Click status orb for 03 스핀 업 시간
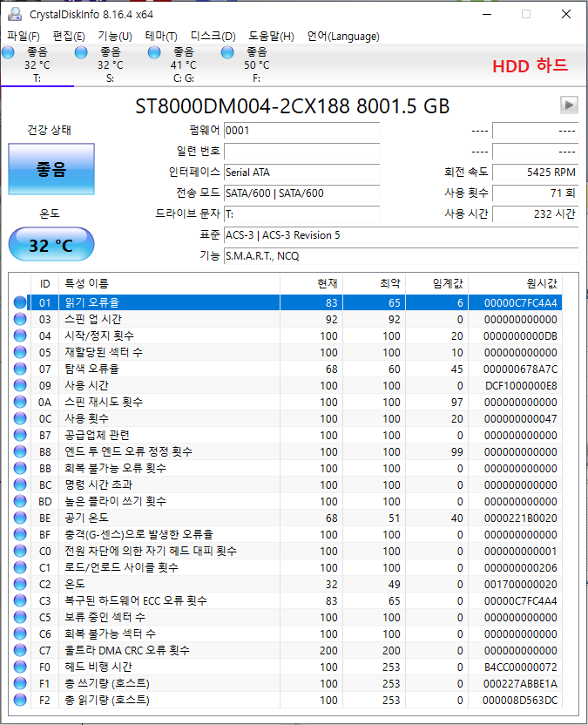588x725 pixels. pos(20,319)
